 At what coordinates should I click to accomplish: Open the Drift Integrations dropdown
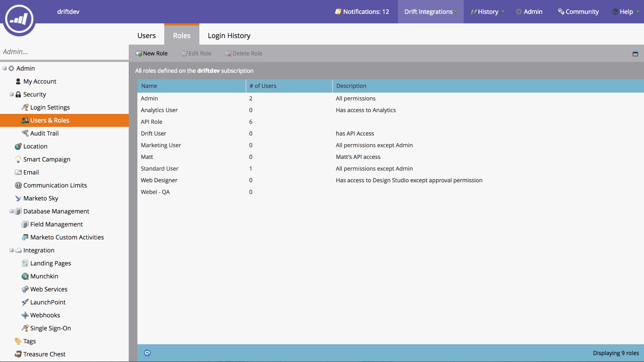[x=431, y=12]
